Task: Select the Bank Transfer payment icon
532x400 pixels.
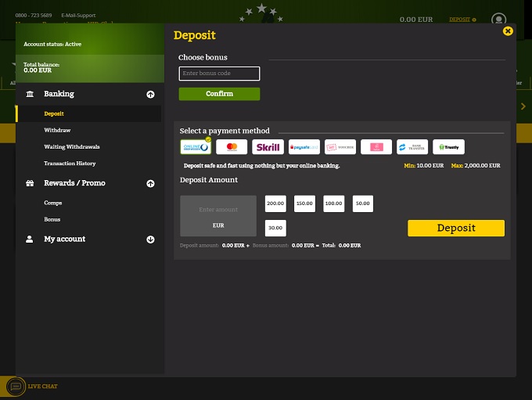Action: click(x=412, y=147)
